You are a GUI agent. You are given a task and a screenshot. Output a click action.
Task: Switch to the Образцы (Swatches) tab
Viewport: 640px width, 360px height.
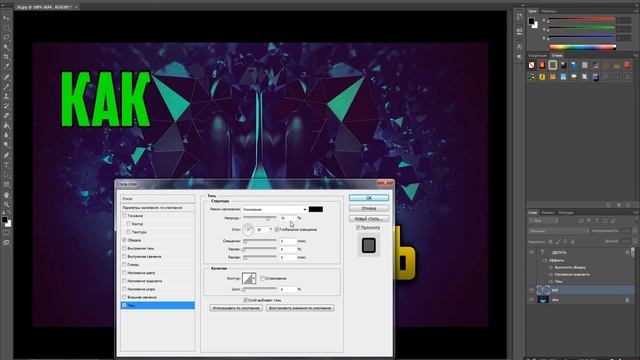[549, 11]
